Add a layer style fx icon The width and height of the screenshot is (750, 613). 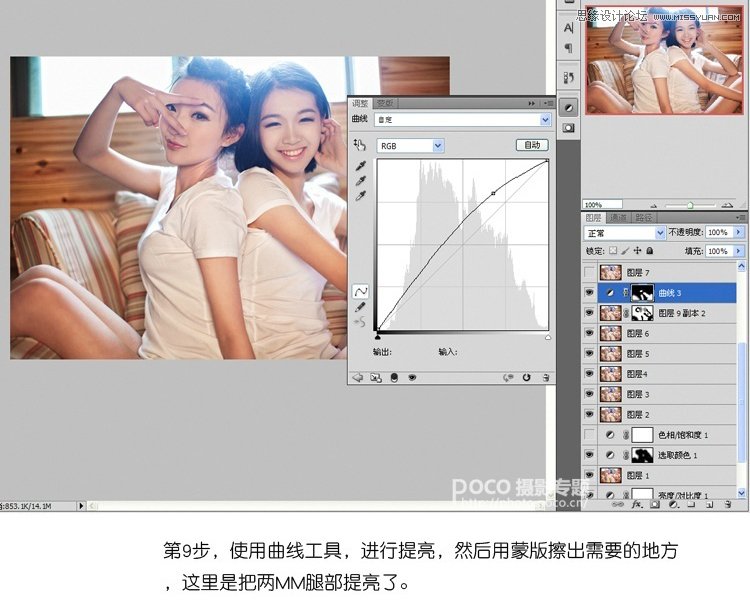click(637, 504)
